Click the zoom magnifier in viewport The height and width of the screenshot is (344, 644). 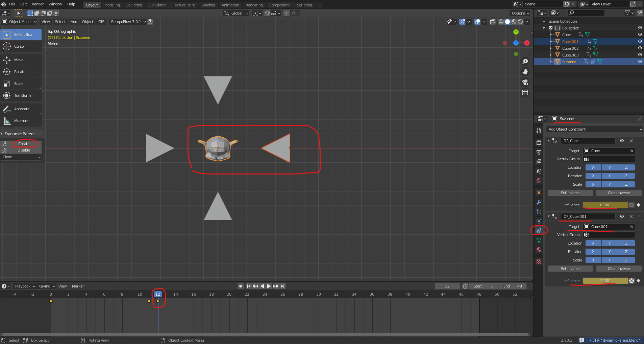525,62
